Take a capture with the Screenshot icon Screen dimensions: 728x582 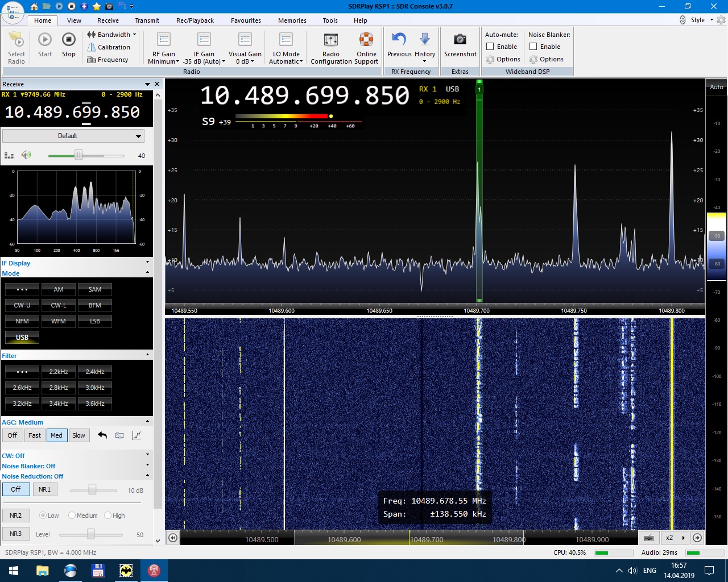[460, 40]
